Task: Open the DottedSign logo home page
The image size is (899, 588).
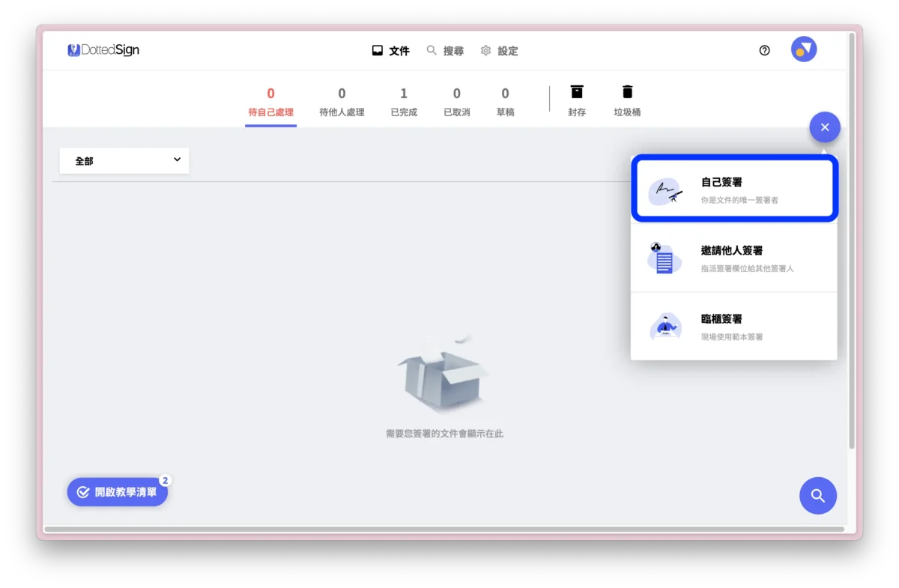Action: [103, 49]
